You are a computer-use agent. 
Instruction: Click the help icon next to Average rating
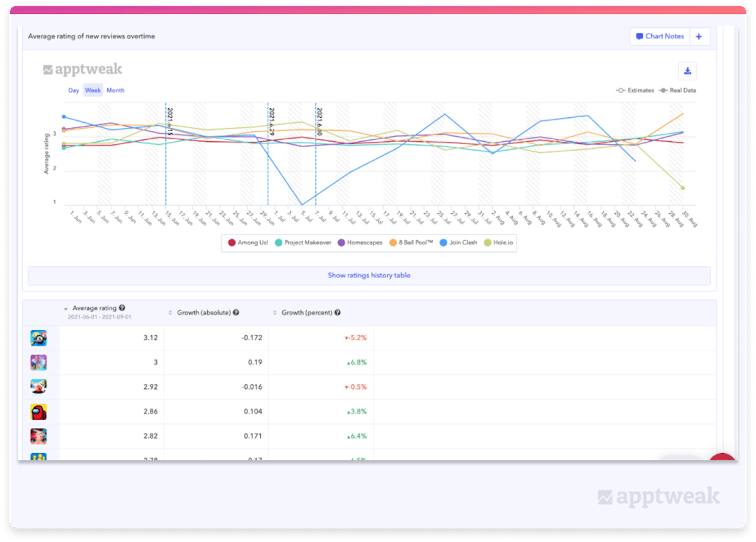122,308
